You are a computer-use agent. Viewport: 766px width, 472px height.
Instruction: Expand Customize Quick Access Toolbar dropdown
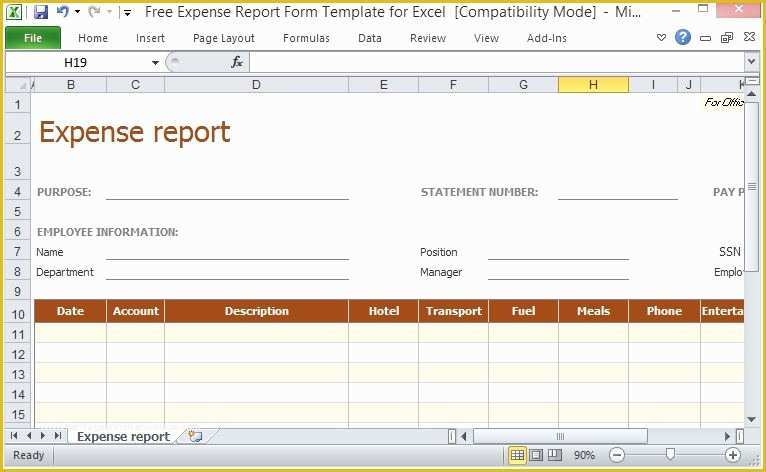[x=126, y=13]
